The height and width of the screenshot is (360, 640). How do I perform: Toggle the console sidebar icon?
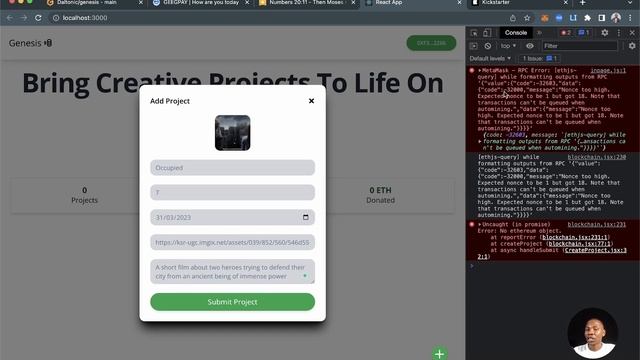pyautogui.click(x=474, y=46)
